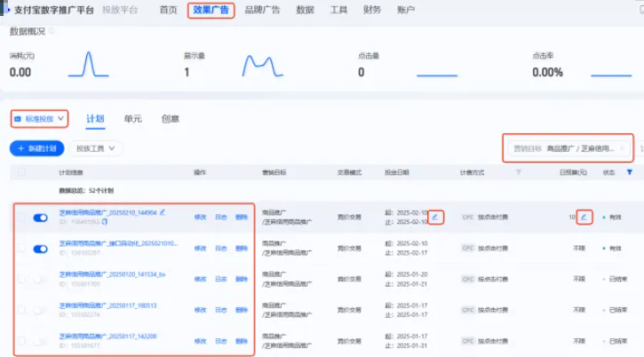Toggle off the 接口自动化 plan switch
This screenshot has width=644, height=357.
(x=40, y=249)
